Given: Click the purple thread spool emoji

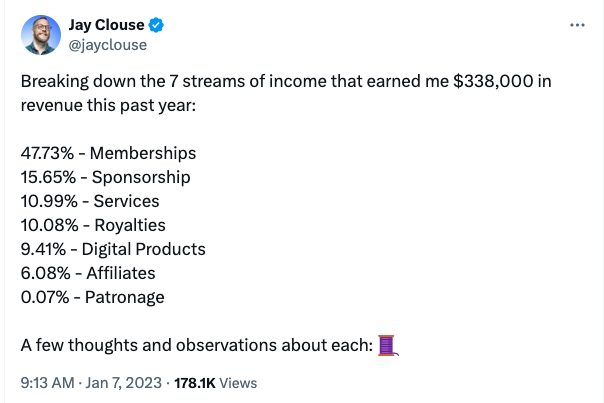Looking at the screenshot, I should click(x=388, y=345).
